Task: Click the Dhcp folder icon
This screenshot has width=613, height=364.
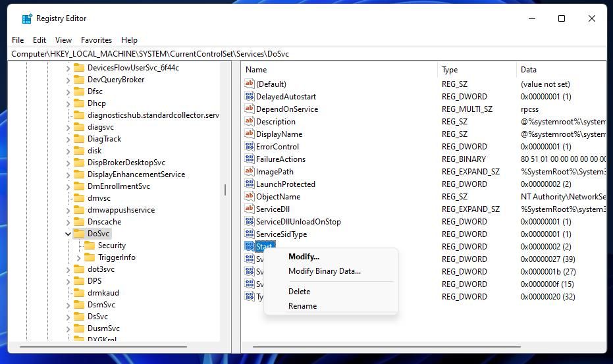Action: tap(79, 103)
